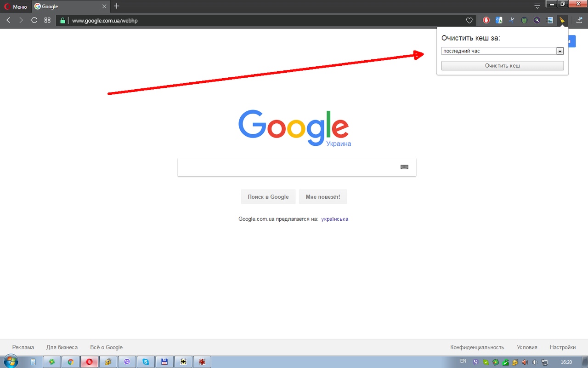Open the Конфиденциальность footer link
The image size is (588, 368).
pos(477,347)
